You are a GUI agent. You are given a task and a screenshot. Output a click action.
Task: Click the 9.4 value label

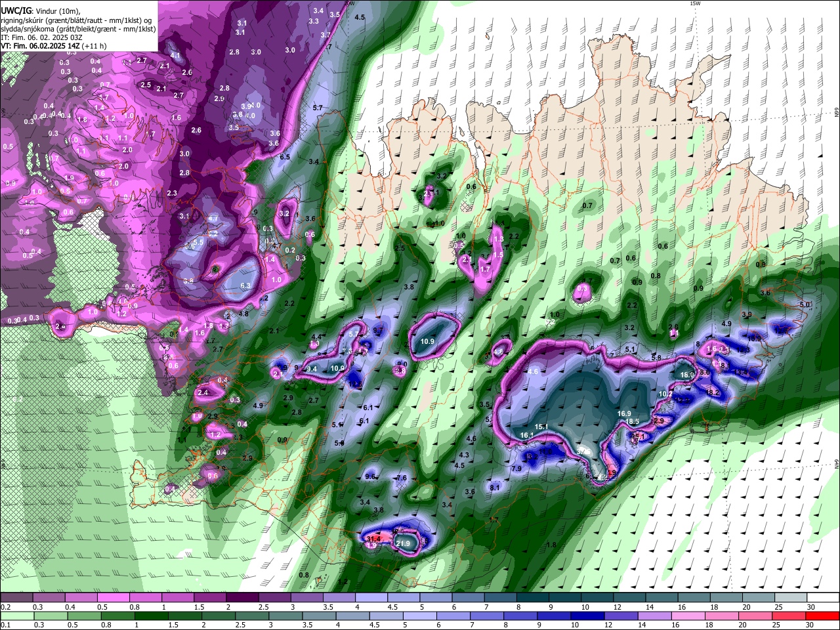[x=312, y=369]
